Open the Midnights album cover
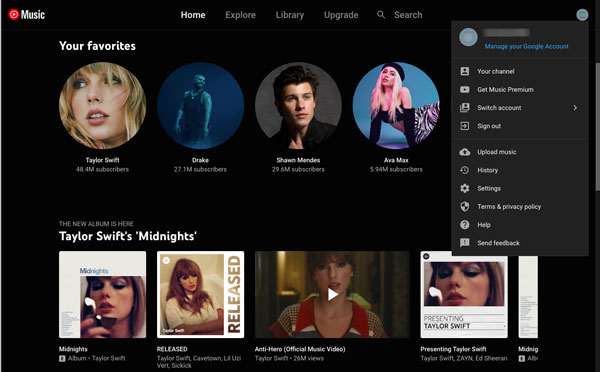Screen dimensions: 600x372 click(103, 294)
